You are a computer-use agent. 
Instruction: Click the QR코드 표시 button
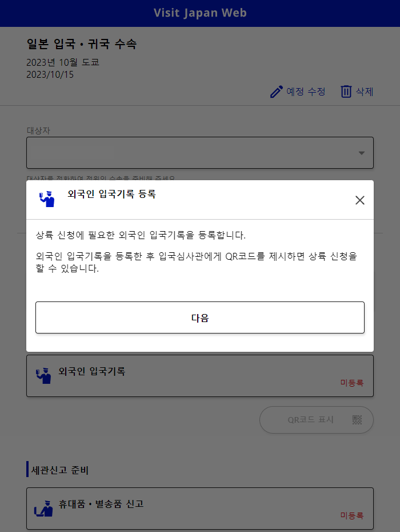[x=317, y=420]
